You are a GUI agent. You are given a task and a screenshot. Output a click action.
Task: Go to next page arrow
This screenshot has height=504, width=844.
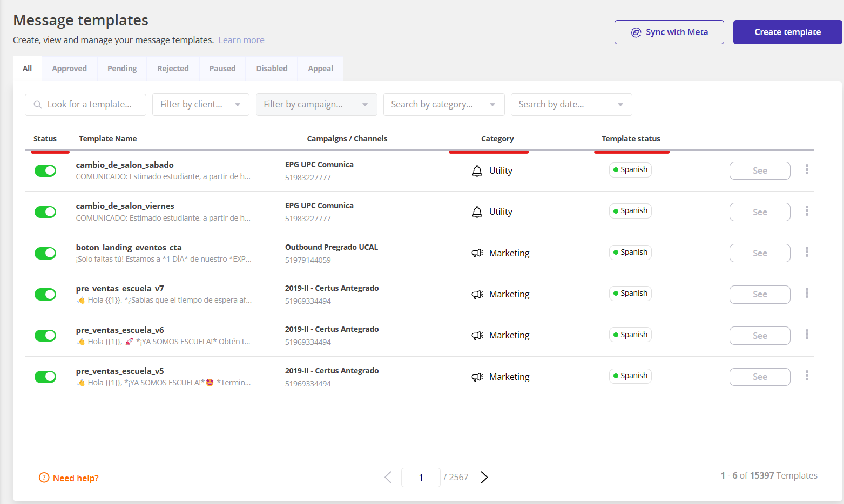484,477
